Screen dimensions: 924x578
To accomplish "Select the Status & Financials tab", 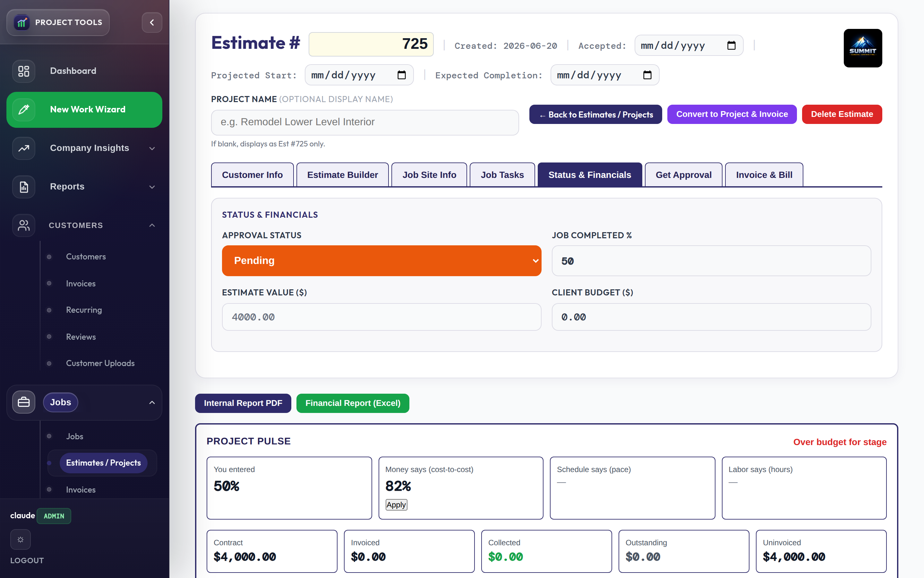I will click(589, 175).
